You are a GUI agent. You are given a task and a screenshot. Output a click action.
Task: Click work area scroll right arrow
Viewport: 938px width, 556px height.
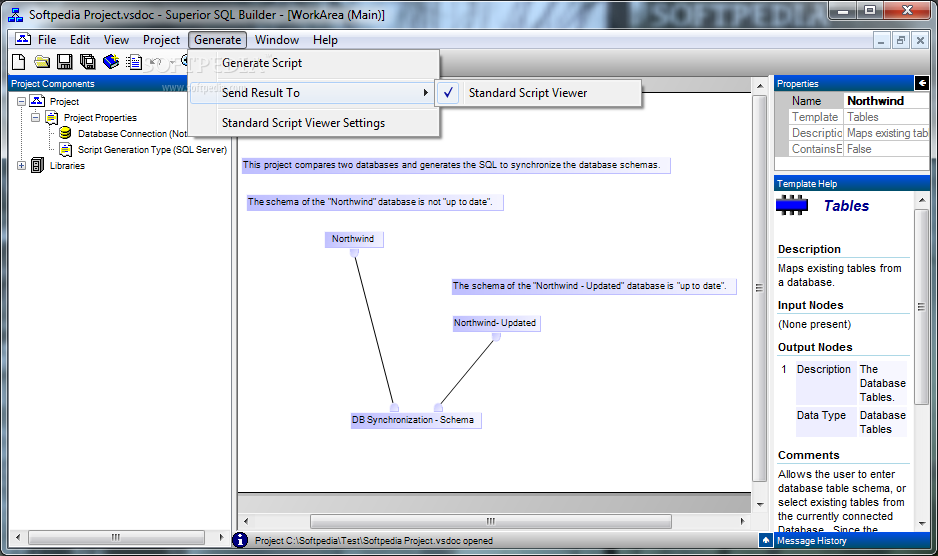coord(743,521)
